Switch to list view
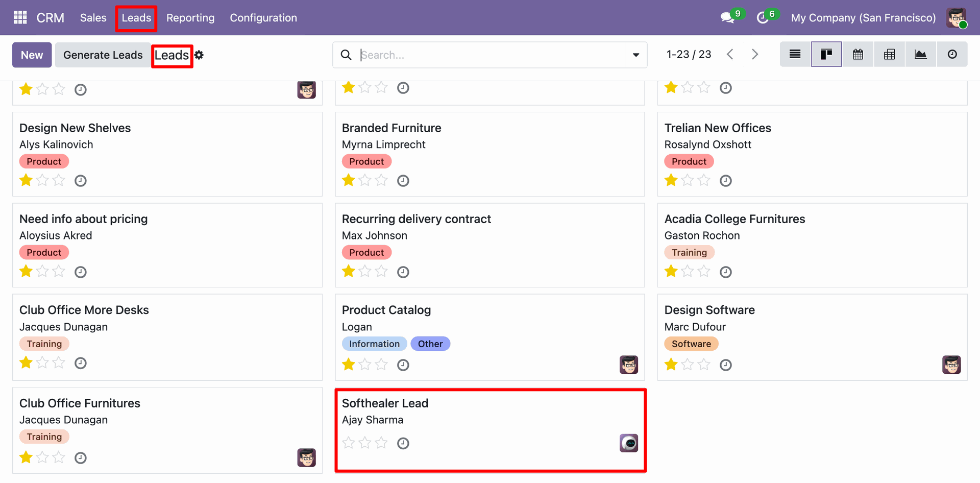The image size is (980, 483). (x=795, y=54)
